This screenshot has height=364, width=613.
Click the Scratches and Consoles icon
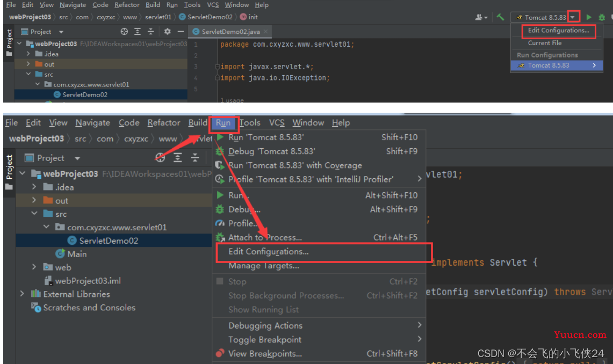click(x=36, y=308)
